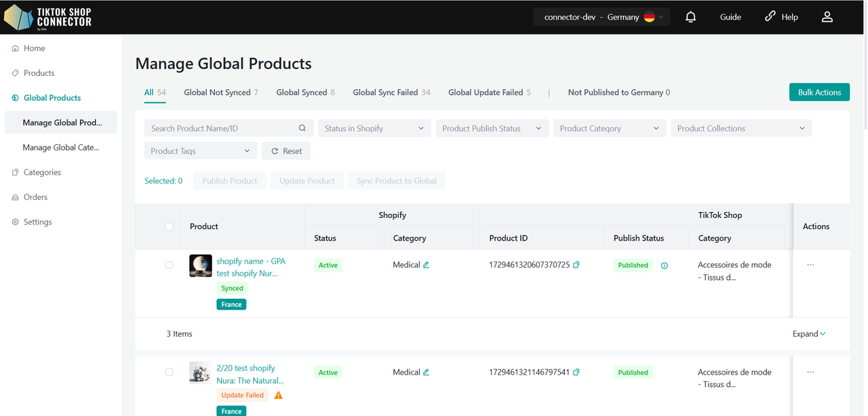Click info icon beside first Published status
868x416 pixels.
click(x=664, y=266)
